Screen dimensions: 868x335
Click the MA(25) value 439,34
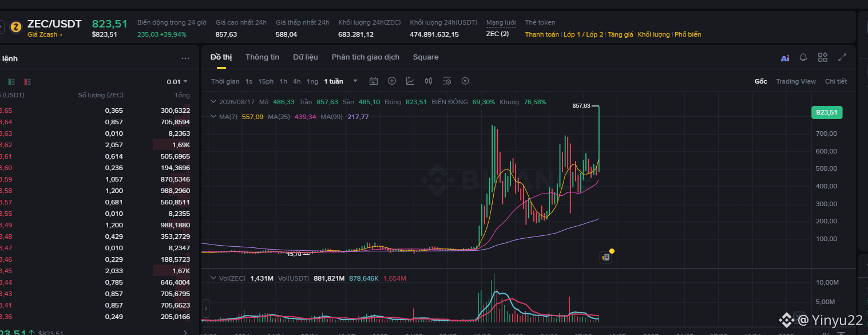coord(305,117)
